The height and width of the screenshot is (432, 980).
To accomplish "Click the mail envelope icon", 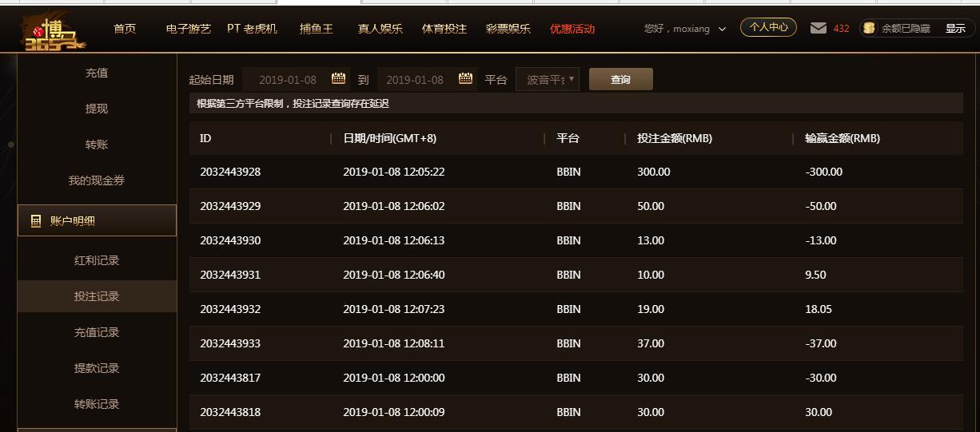I will [x=818, y=28].
